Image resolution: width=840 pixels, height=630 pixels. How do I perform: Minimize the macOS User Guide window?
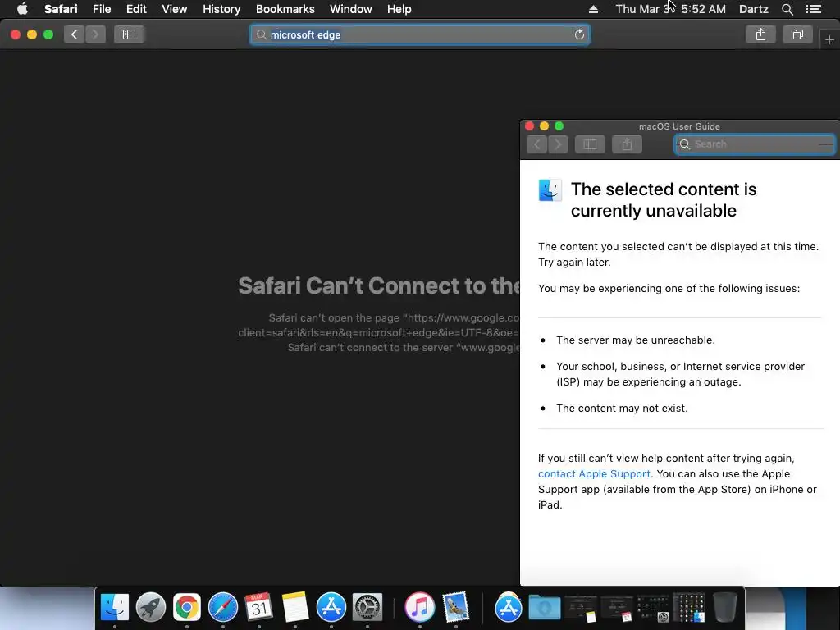pyautogui.click(x=545, y=126)
